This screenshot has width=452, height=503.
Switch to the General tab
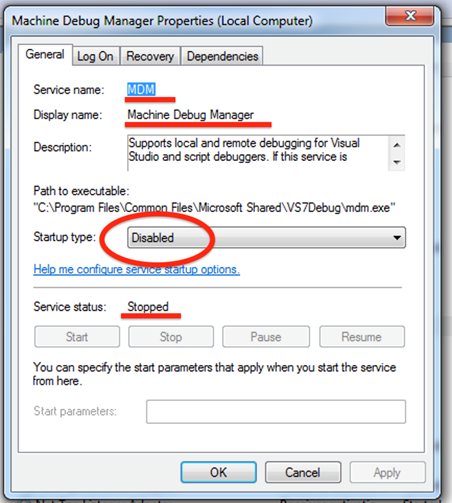click(45, 54)
